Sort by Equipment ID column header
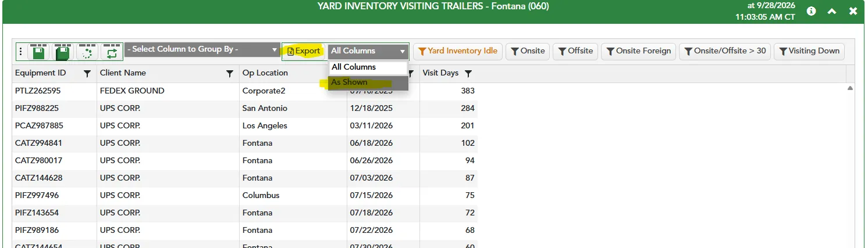868x248 pixels. click(x=41, y=73)
